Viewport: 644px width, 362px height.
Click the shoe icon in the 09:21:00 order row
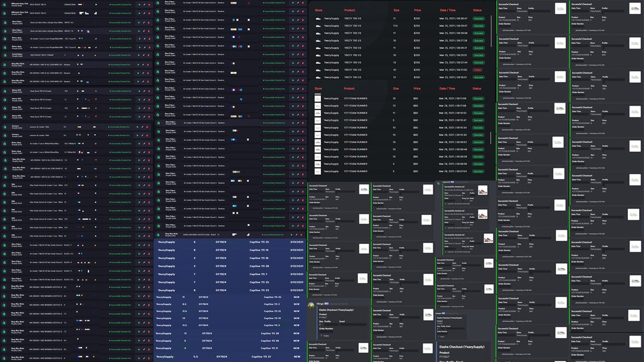point(318,70)
